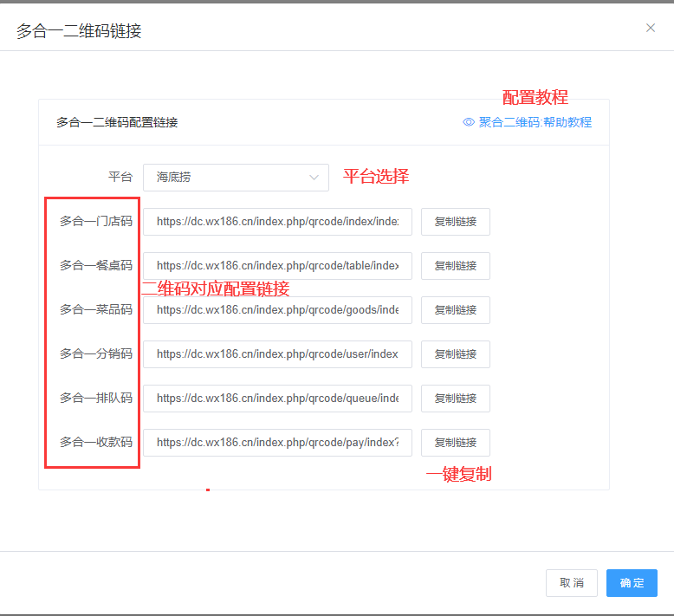Click the 多合一排队码 label
The height and width of the screenshot is (616, 674).
click(x=96, y=398)
